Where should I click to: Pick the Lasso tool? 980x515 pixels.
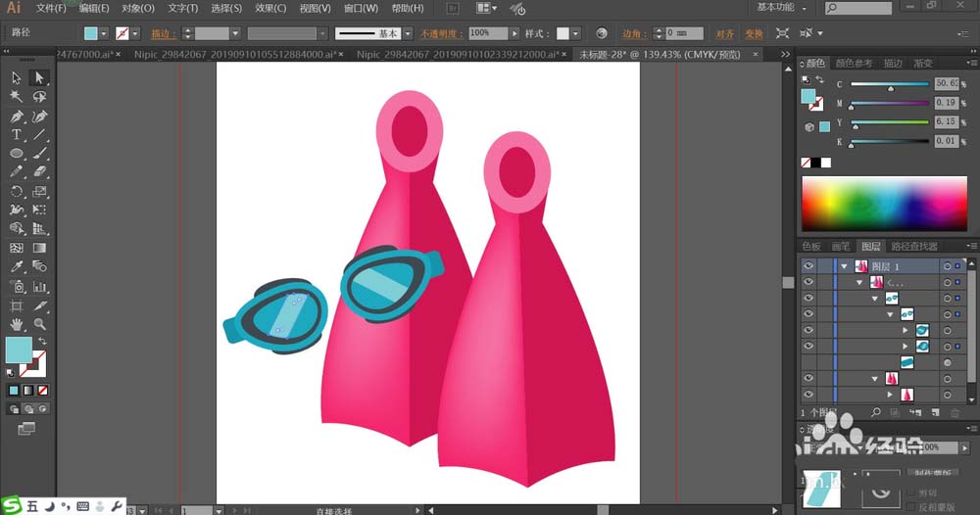click(x=39, y=97)
